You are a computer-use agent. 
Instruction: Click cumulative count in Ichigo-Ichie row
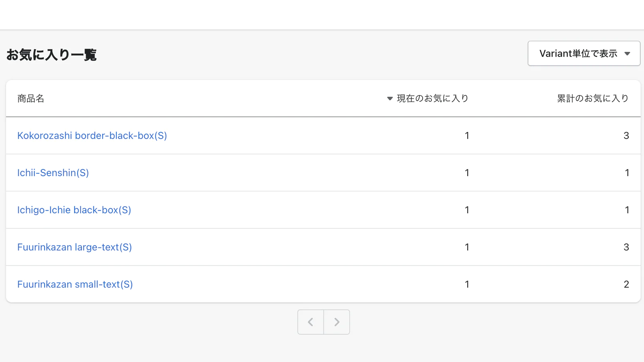pyautogui.click(x=627, y=210)
